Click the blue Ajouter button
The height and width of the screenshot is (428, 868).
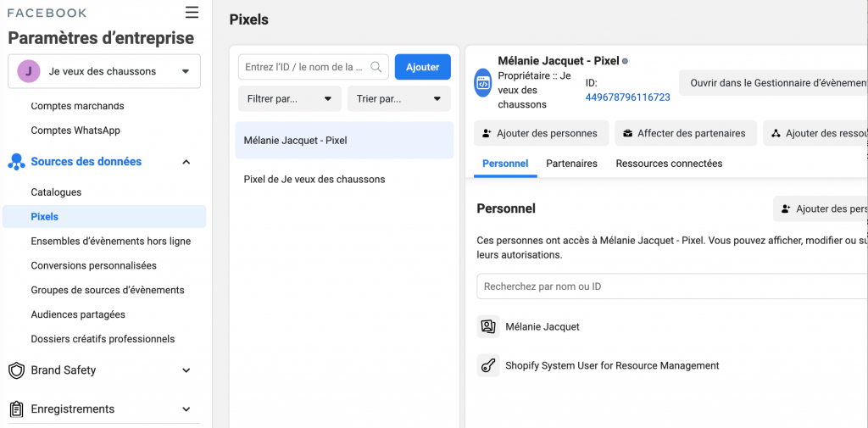pos(423,67)
